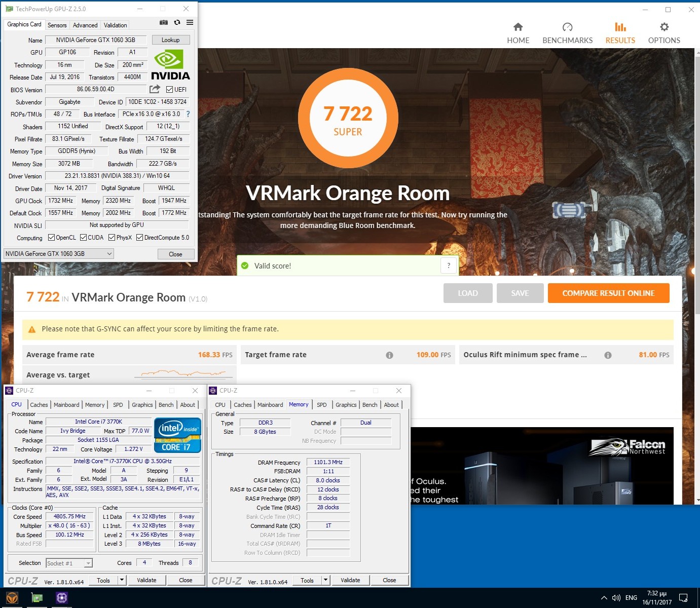The width and height of the screenshot is (700, 608).
Task: Toggle the CUDA checkbox
Action: tap(83, 238)
